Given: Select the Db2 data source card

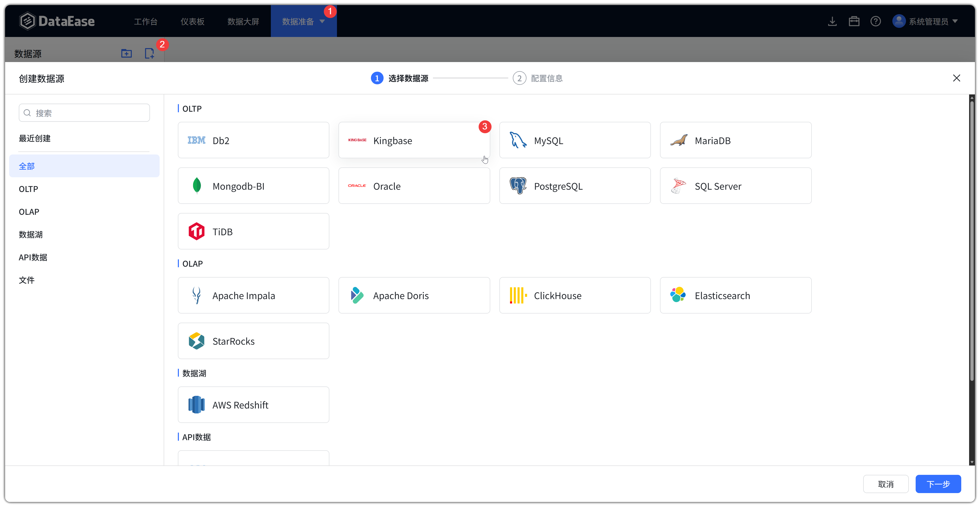Looking at the screenshot, I should [253, 140].
